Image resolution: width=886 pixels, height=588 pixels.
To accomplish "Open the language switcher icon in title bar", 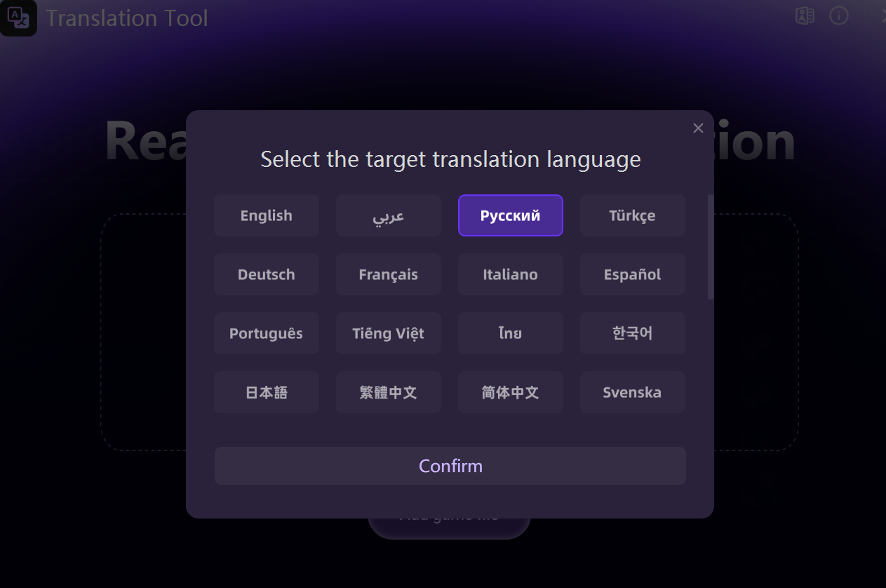I will pos(805,16).
